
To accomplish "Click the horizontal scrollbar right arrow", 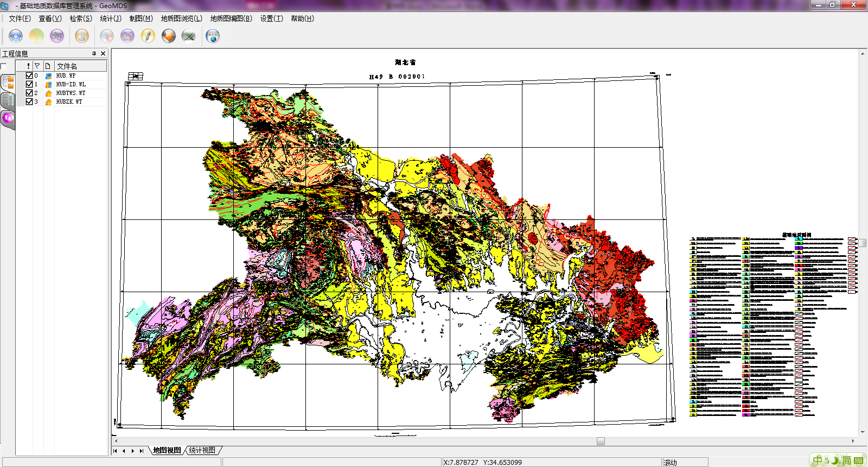I will [853, 441].
